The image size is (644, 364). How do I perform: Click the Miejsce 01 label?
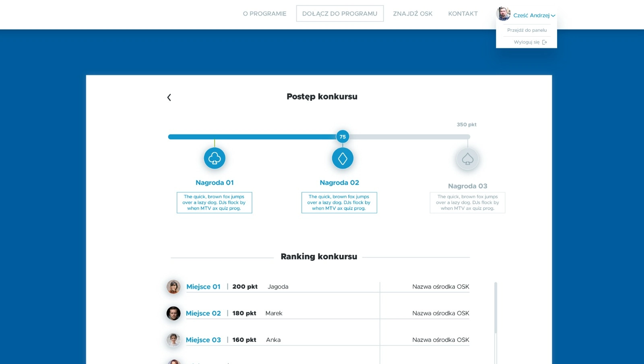point(203,287)
